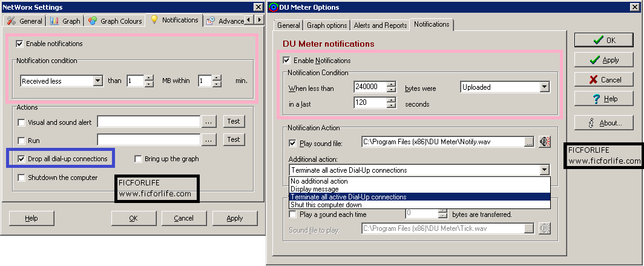Tick the Shutdown the computer checkbox
644x266 pixels.
[21, 178]
